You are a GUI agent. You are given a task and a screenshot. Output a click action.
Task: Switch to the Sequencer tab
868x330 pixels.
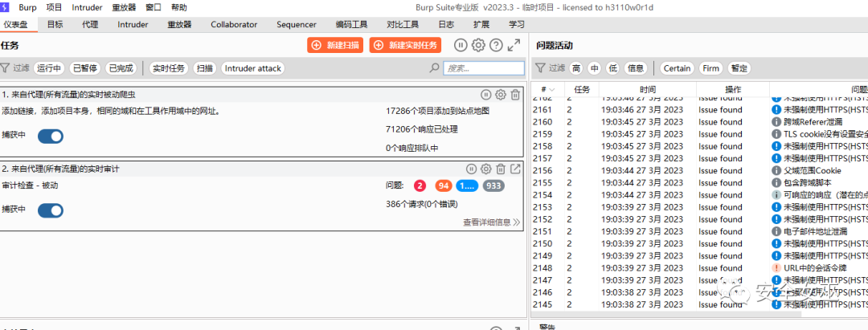tap(296, 24)
